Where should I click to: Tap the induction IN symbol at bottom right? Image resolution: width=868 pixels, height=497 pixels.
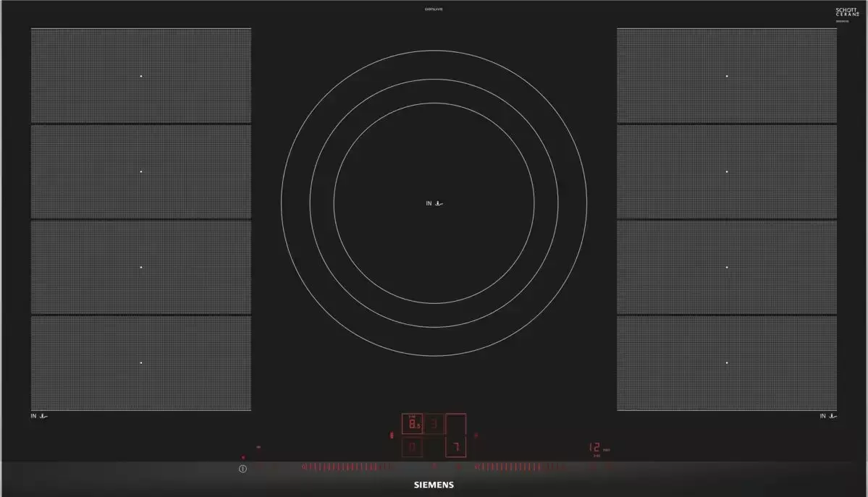click(x=828, y=416)
